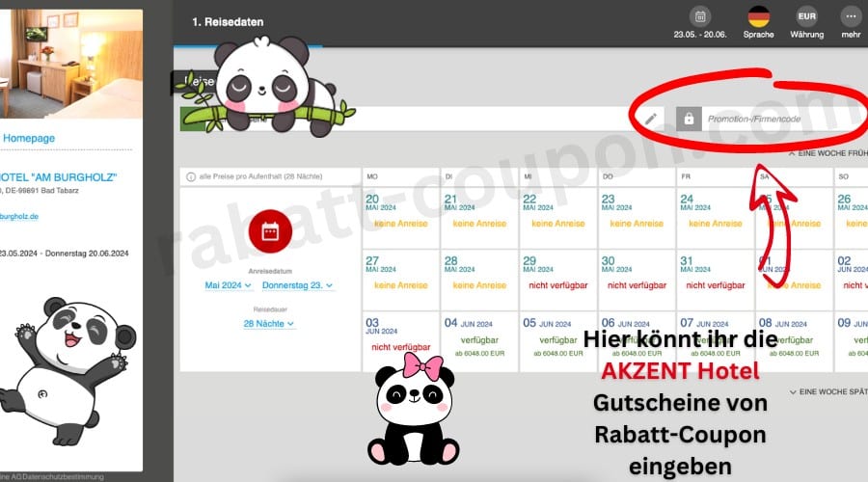Screen dimensions: 868x482
Task: Click the calendar date range icon in header
Action: coord(701,16)
